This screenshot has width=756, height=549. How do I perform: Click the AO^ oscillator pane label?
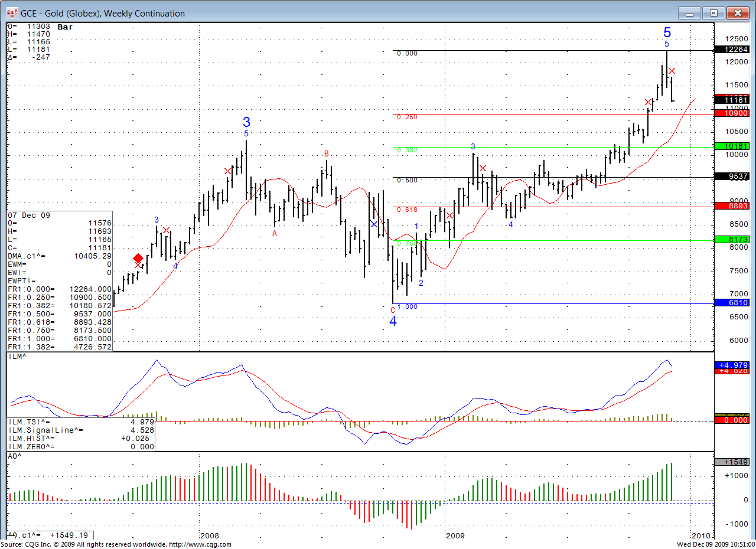pyautogui.click(x=15, y=456)
